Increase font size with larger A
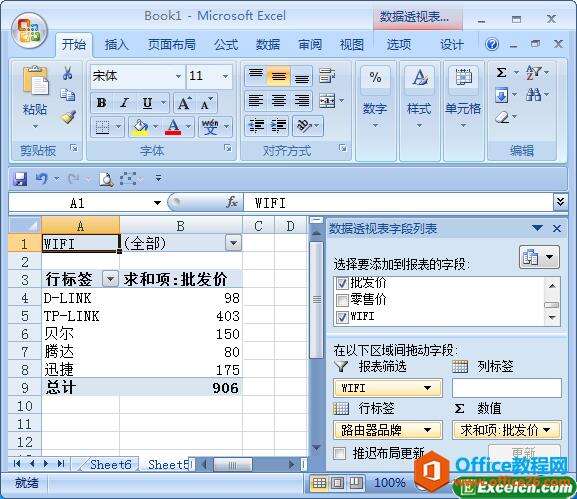 click(x=184, y=103)
